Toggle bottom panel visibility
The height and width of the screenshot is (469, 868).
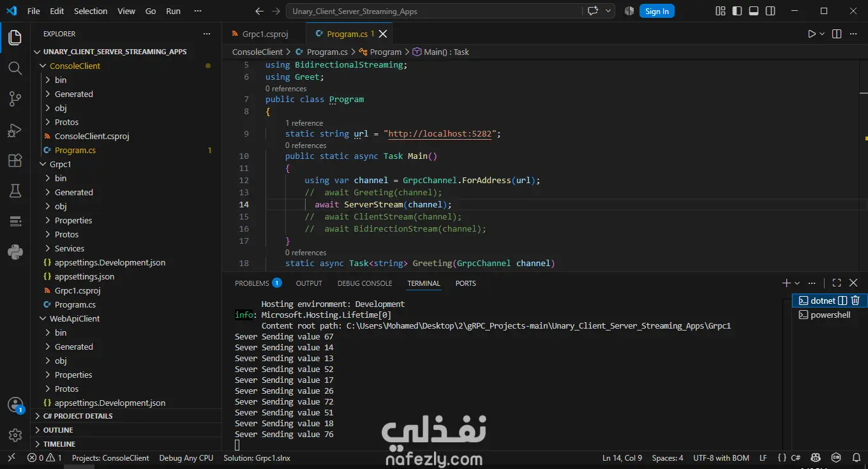pos(754,11)
